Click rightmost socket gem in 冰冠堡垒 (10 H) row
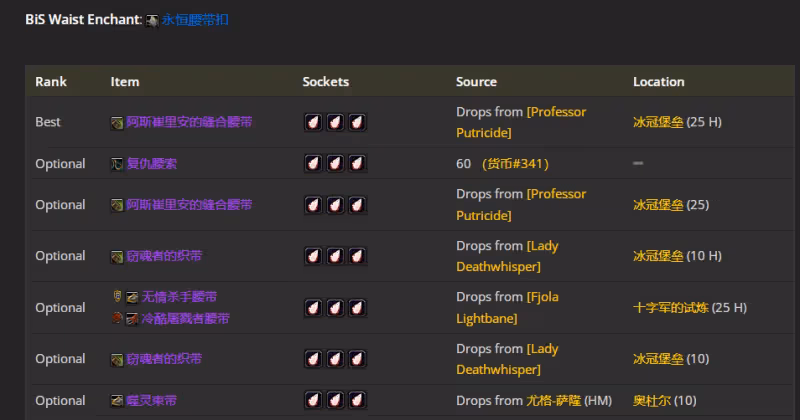Image resolution: width=800 pixels, height=420 pixels. (357, 256)
